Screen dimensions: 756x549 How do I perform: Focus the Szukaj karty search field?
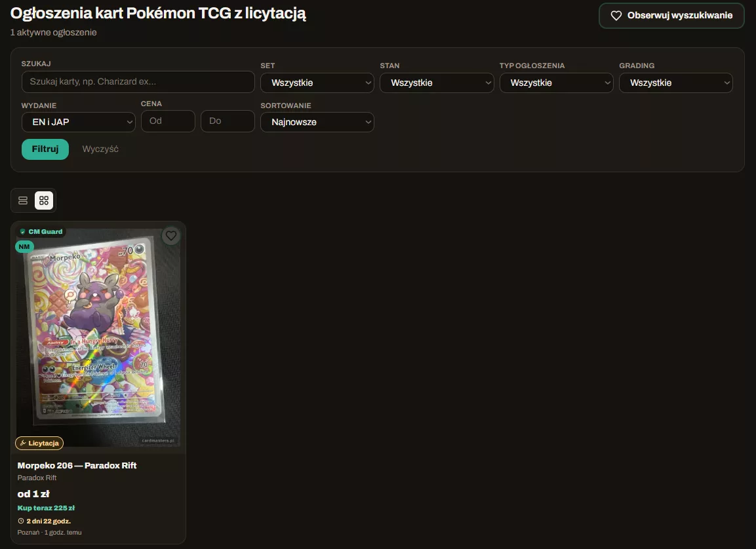138,82
